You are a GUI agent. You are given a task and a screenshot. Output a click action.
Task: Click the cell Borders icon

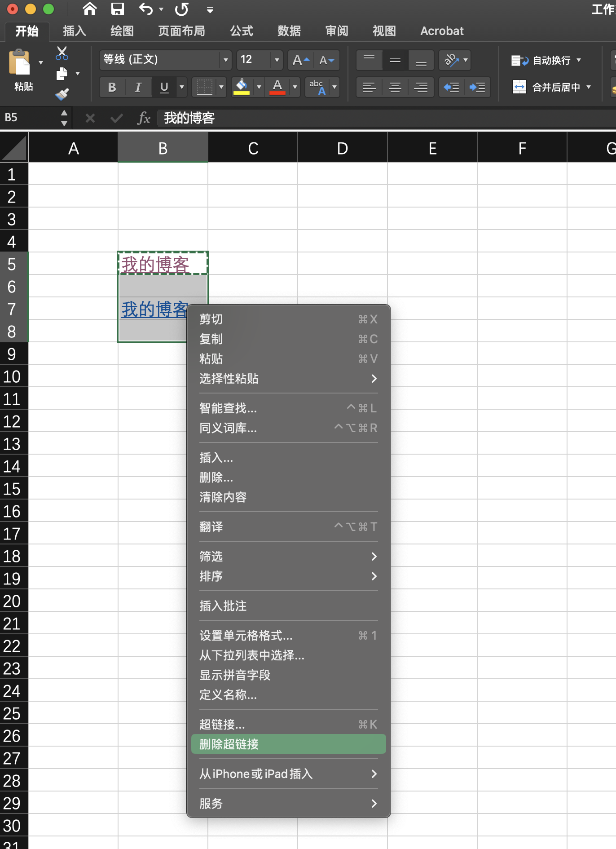tap(204, 87)
